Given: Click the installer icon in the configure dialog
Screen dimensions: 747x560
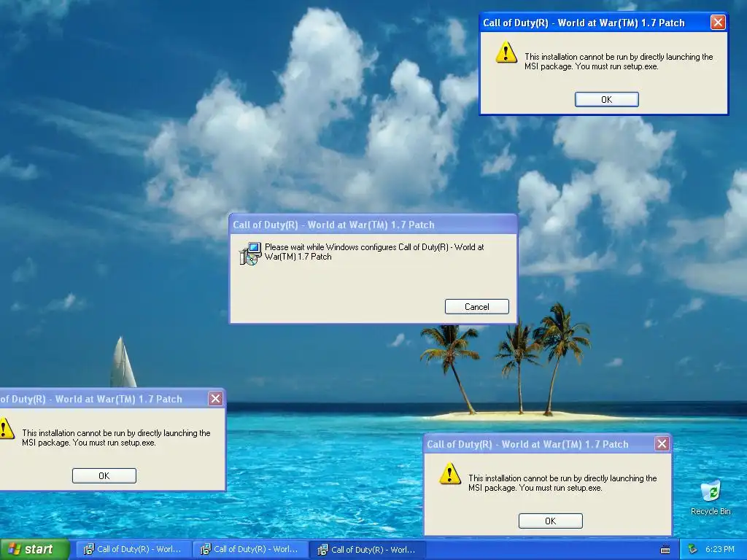Looking at the screenshot, I should point(250,254).
